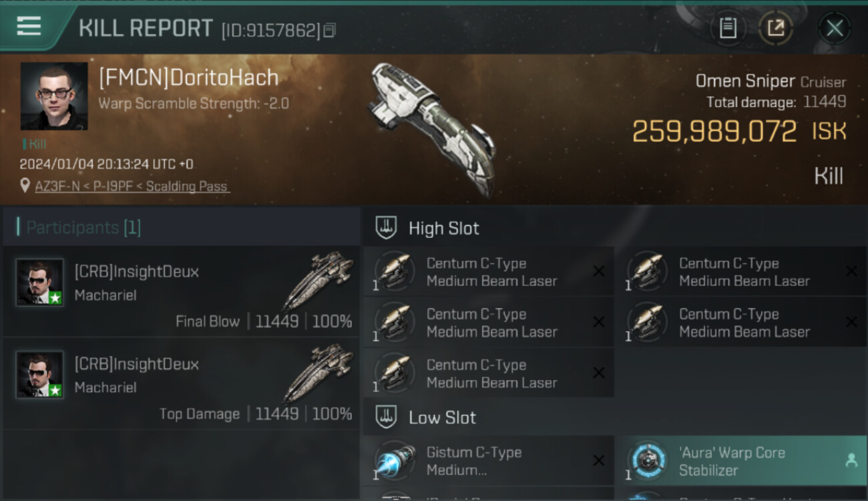Click the person icon on Warp Core Stabilizer
This screenshot has width=868, height=501.
[x=851, y=460]
